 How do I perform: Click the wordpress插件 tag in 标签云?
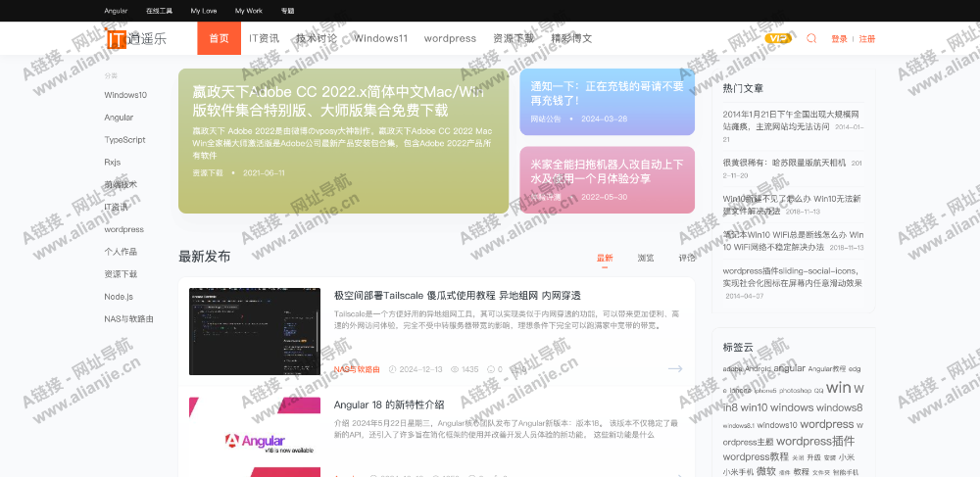tap(815, 441)
